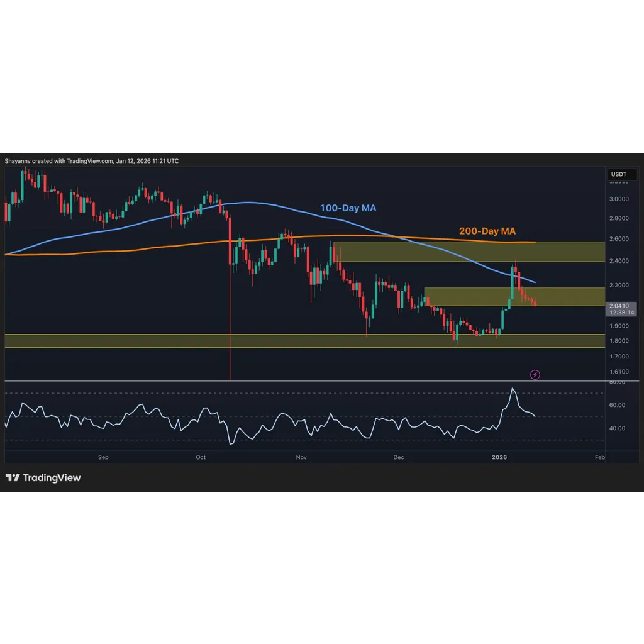Click the chart attribution text with timestamp
The width and height of the screenshot is (644, 644).
[x=92, y=161]
